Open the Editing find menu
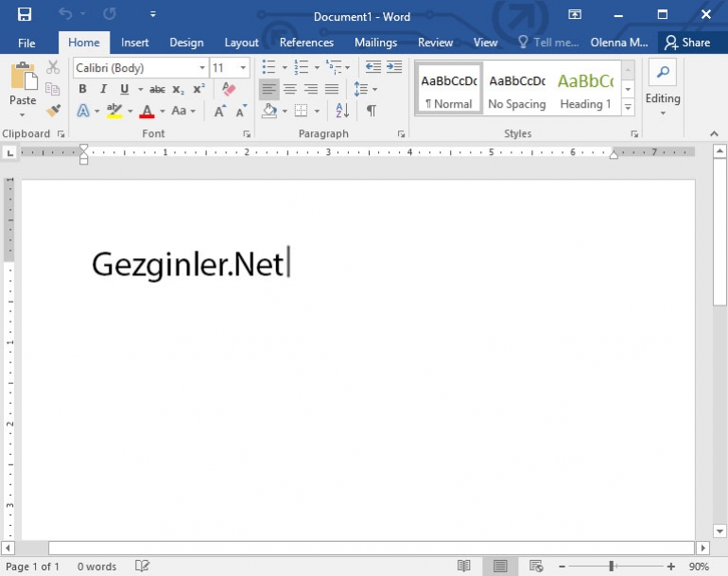 pyautogui.click(x=663, y=88)
